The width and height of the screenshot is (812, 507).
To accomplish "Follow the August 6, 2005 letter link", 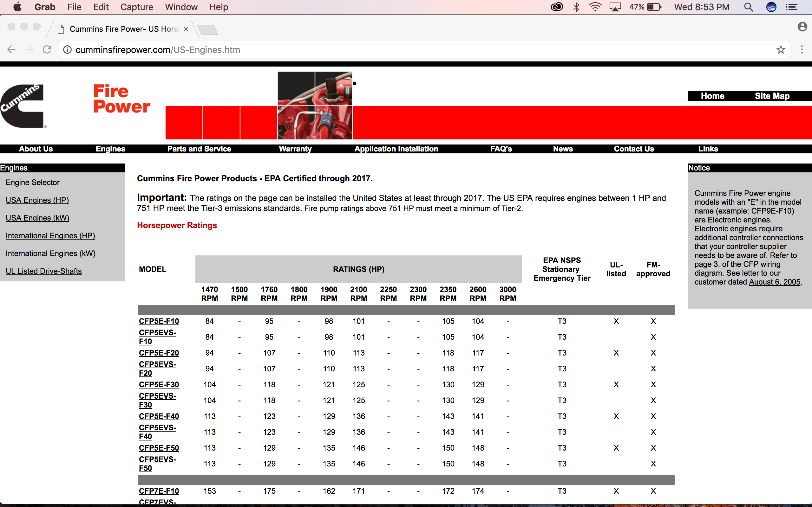I will (x=775, y=282).
